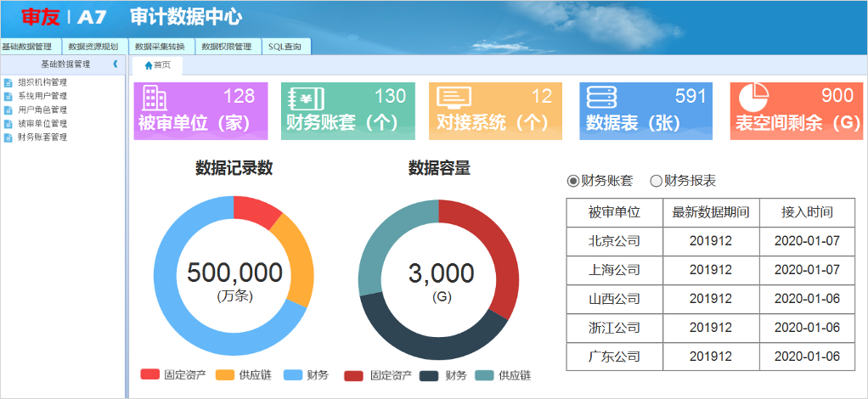Click the home icon in 首页 tab
Viewport: 868px width, 399px height.
[x=149, y=65]
